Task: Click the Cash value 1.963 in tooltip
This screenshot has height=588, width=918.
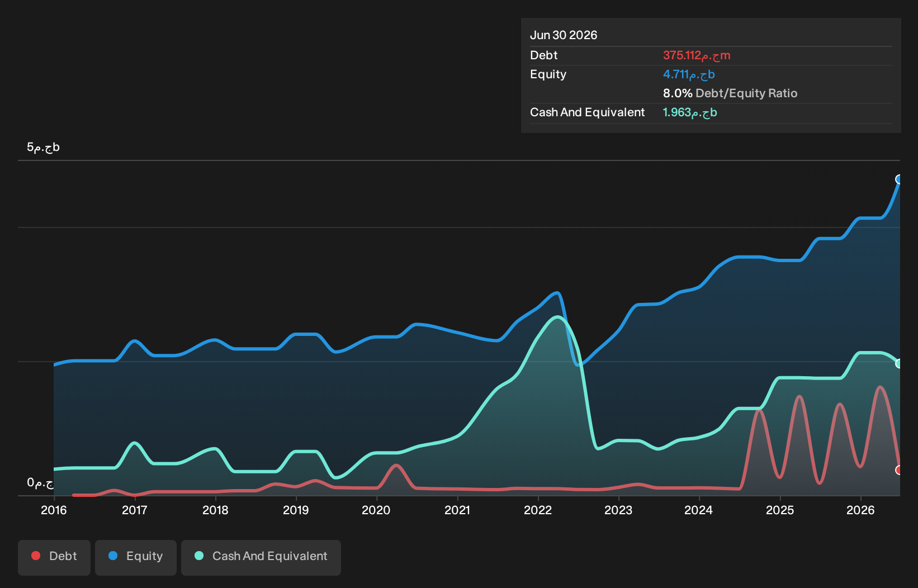Action: (690, 112)
